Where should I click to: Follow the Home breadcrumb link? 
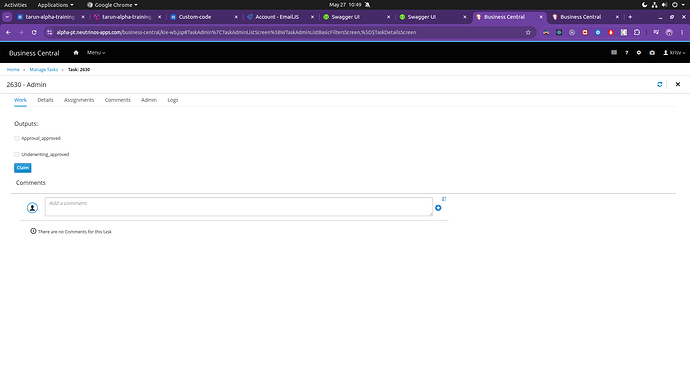[x=13, y=70]
